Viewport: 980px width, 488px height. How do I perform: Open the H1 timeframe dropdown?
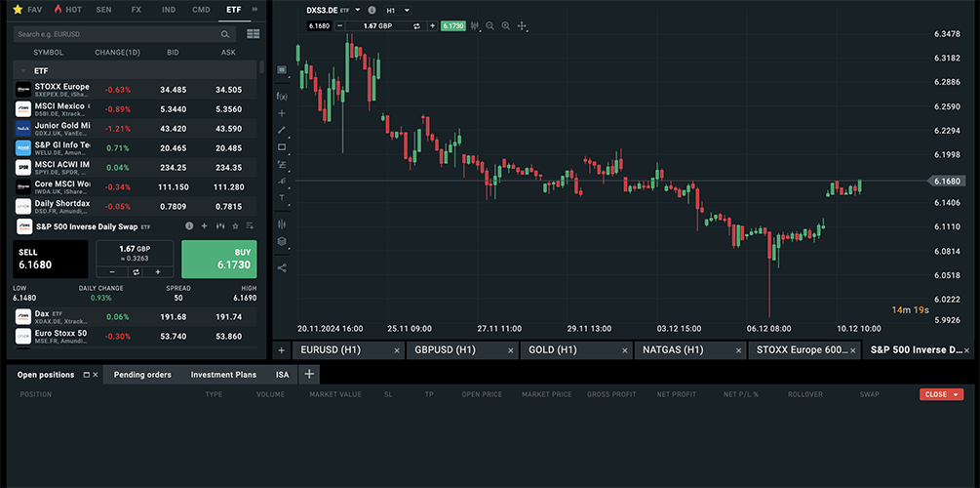click(x=397, y=11)
